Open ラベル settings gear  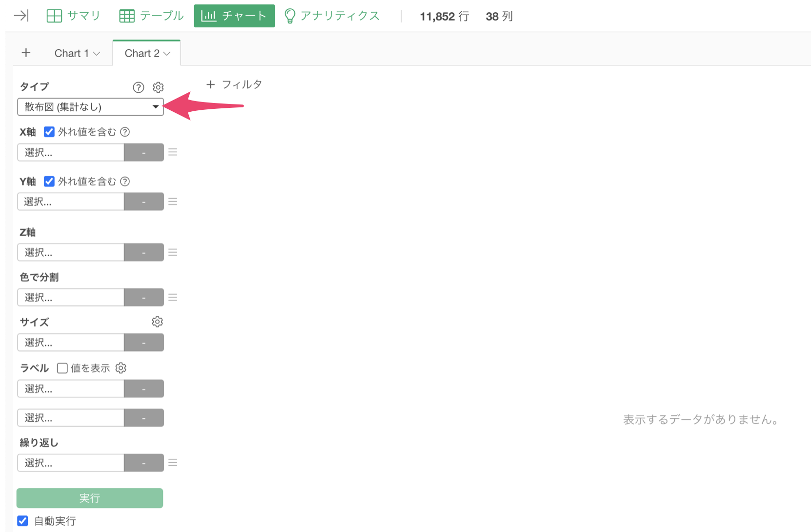coord(121,368)
